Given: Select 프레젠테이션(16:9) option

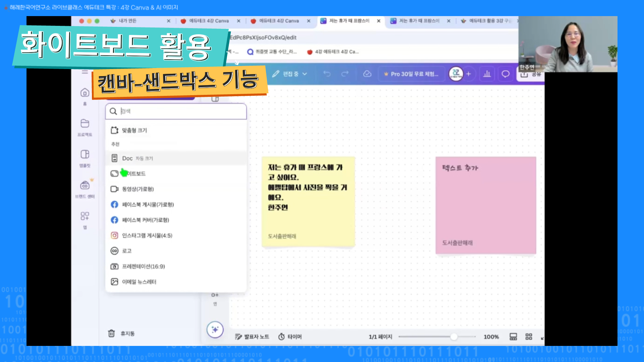Looking at the screenshot, I should [x=176, y=266].
